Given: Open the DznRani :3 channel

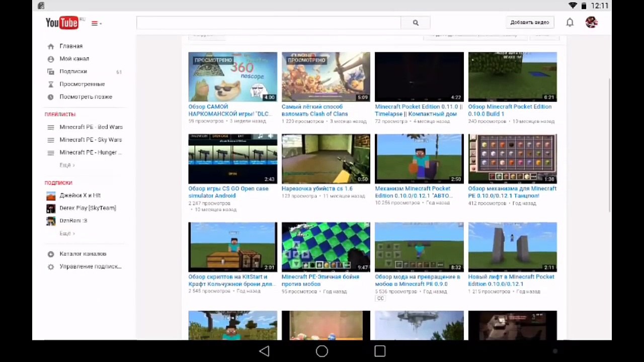Looking at the screenshot, I should (73, 220).
